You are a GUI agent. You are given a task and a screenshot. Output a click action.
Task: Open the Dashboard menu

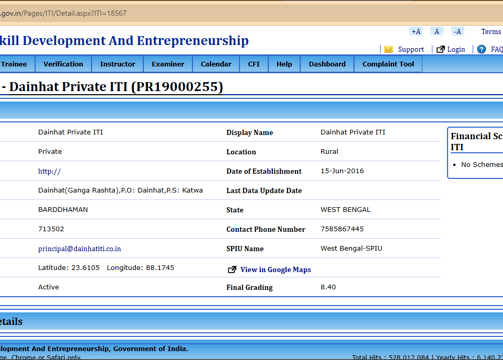coord(327,64)
